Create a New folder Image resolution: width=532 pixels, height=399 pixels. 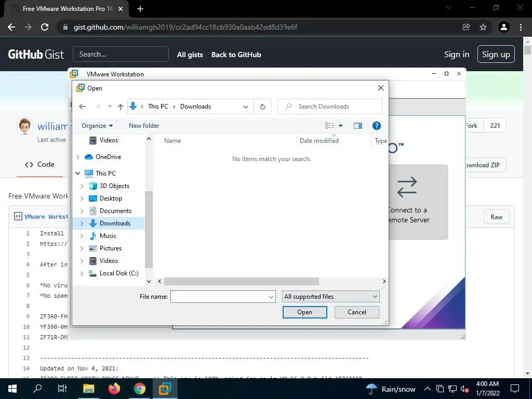pos(144,126)
